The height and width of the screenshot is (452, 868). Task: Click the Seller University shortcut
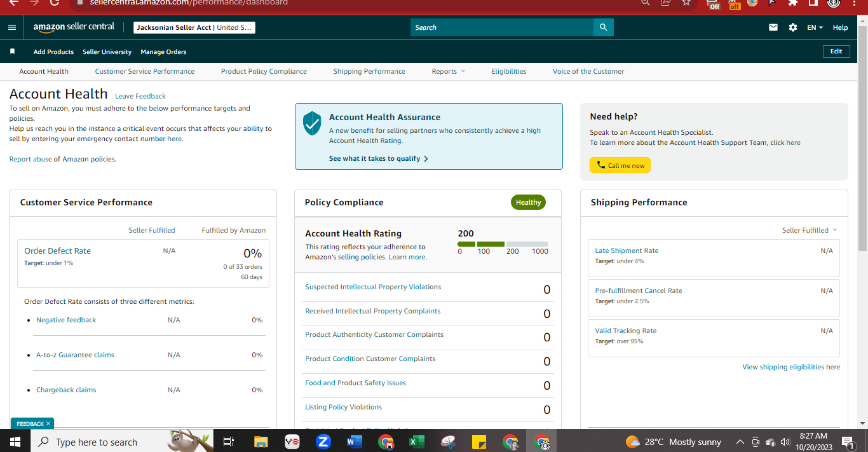107,51
